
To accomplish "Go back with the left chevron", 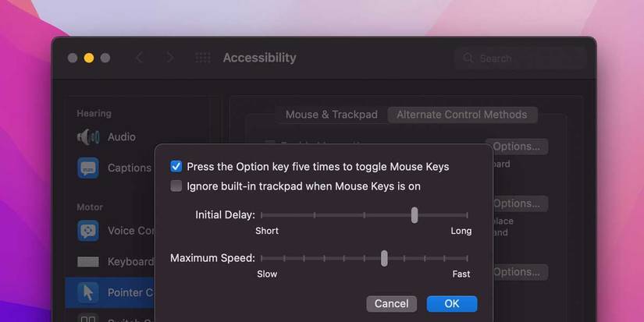I will 140,58.
